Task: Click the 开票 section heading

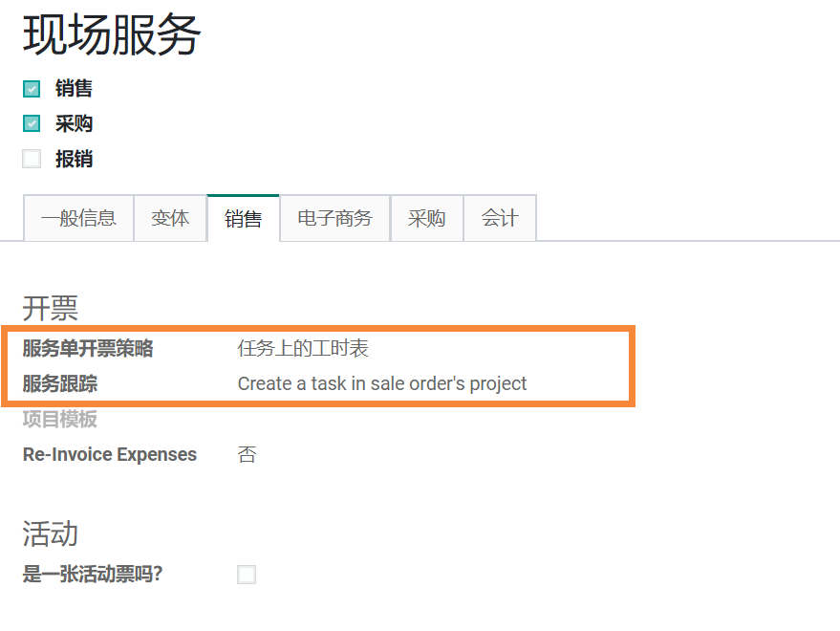Action: pos(51,308)
